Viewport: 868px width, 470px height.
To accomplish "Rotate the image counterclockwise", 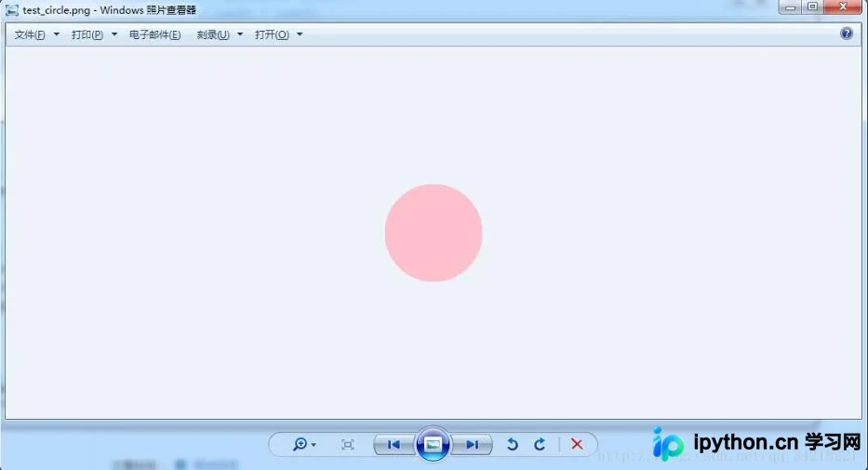I will pos(513,445).
